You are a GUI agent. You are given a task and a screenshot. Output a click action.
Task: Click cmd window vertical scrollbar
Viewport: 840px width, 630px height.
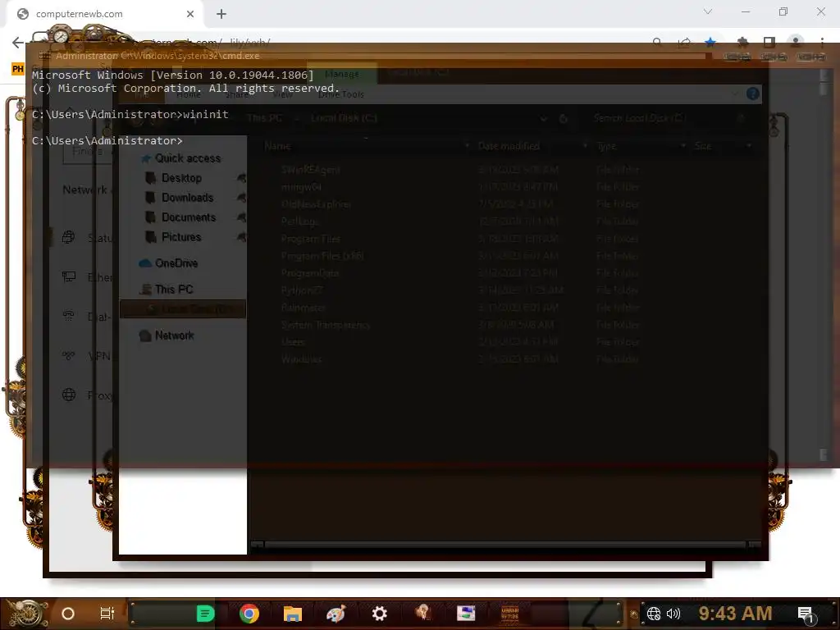pos(824,265)
